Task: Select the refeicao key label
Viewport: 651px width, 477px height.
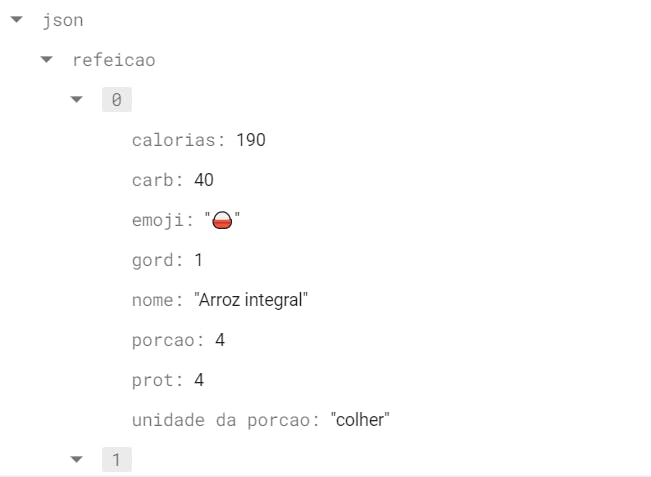Action: 113,60
